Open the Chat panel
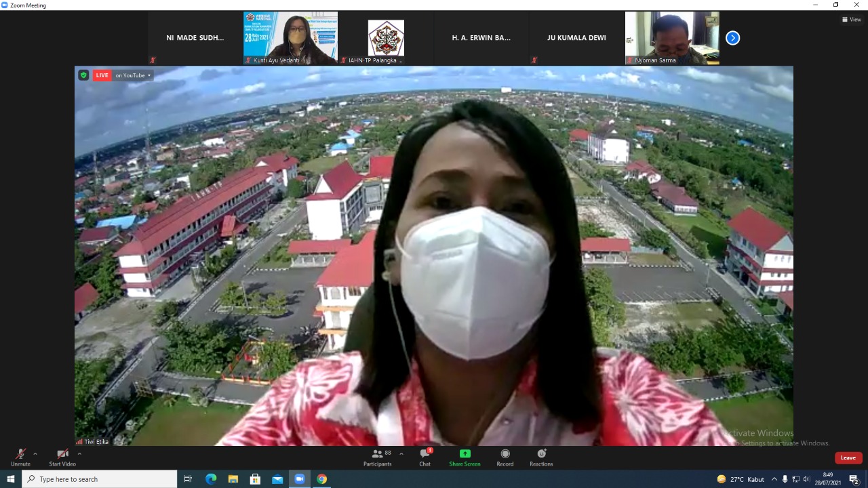868x488 pixels. (x=425, y=455)
